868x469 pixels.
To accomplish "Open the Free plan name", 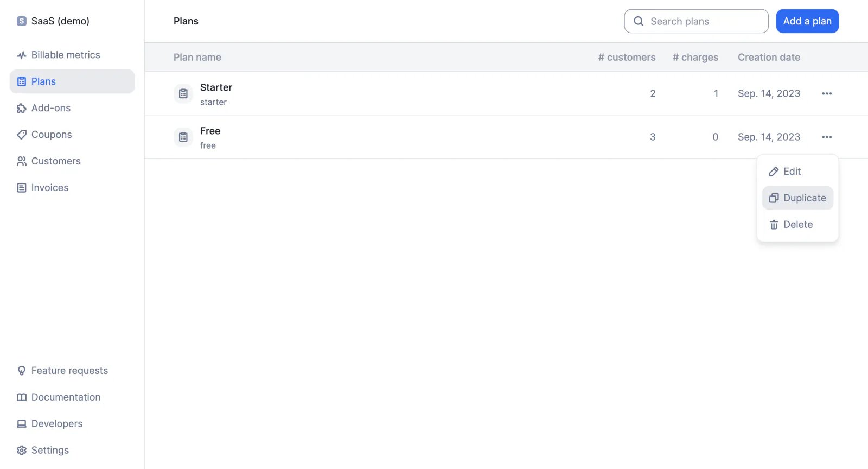I will pos(210,131).
